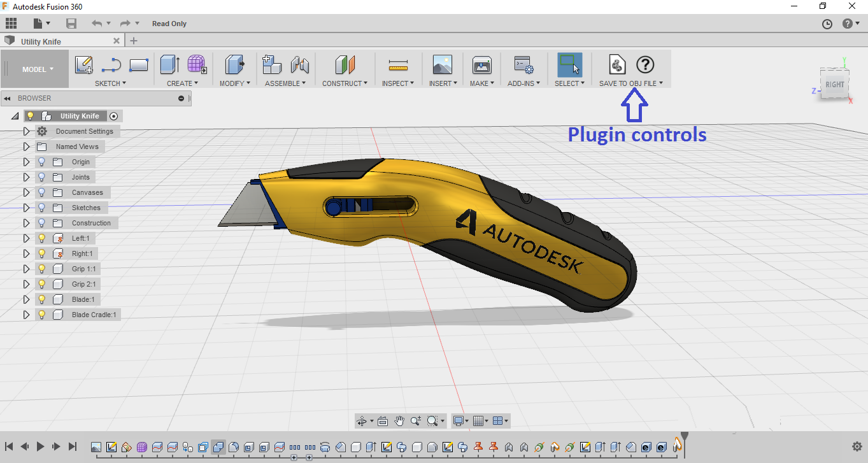Jump to the timeline start
Viewport: 868px width, 463px height.
[9, 446]
